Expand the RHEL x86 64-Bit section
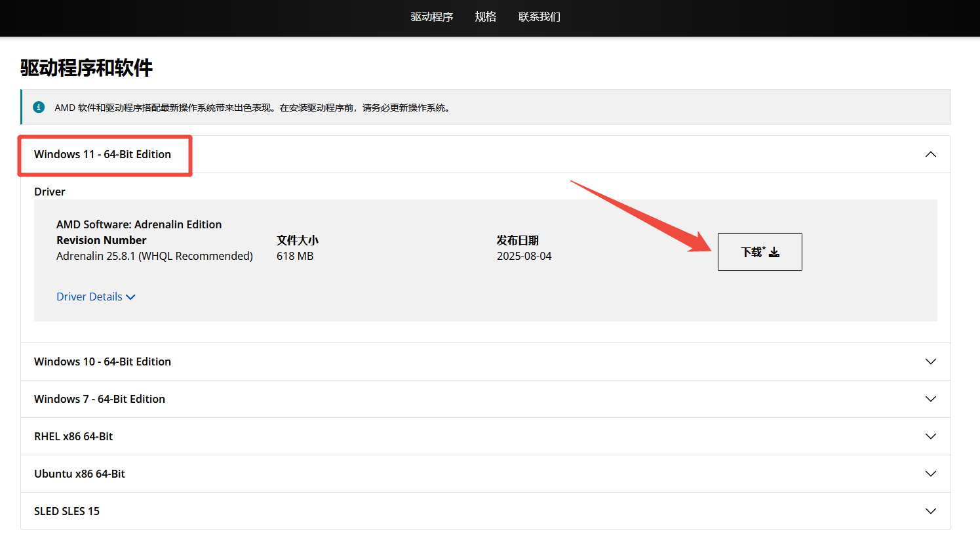980x538 pixels. coord(486,436)
